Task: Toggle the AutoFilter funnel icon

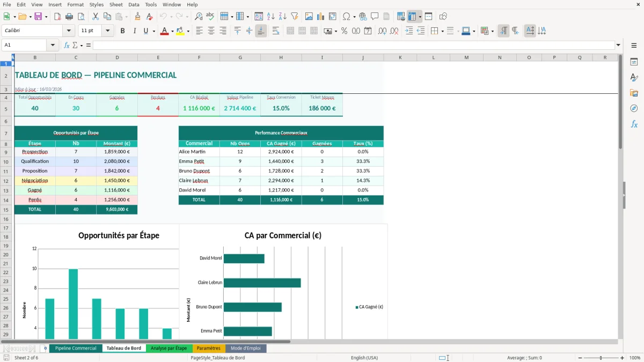Action: tap(294, 17)
